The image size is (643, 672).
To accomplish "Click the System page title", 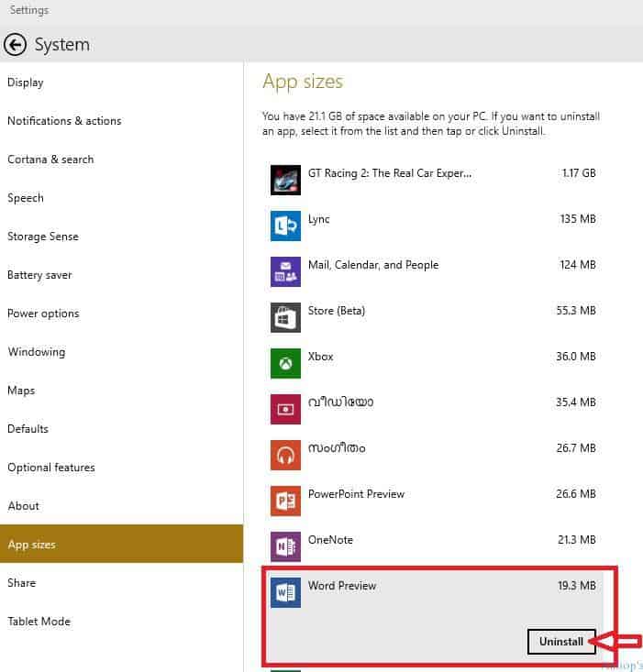I will pos(62,45).
